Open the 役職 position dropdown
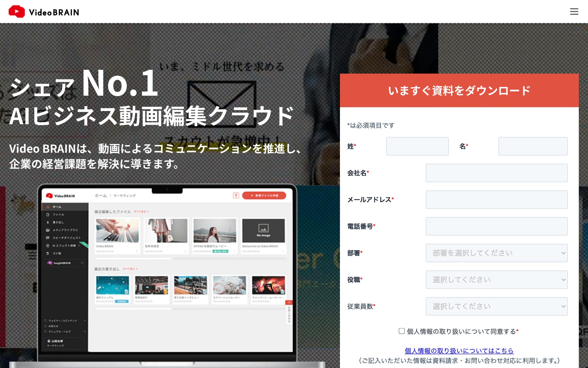Viewport: 588px width, 368px height. 496,280
